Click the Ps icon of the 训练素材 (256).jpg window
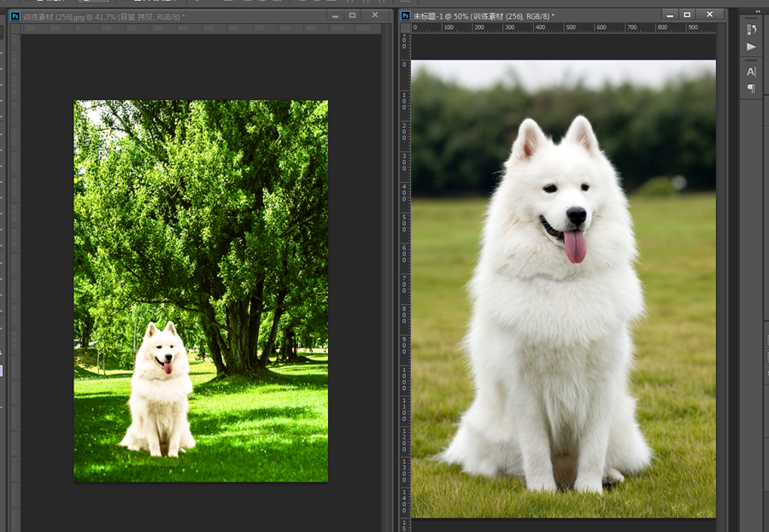 tap(15, 16)
